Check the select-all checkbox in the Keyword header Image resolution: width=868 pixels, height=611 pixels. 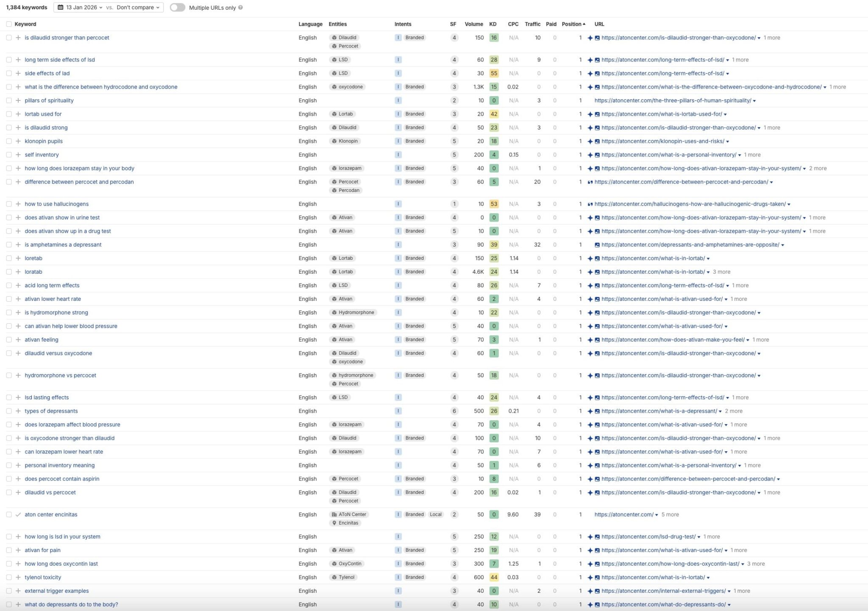coord(9,24)
